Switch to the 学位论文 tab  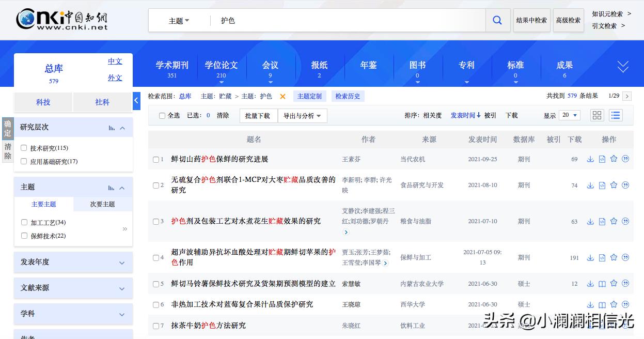(221, 65)
